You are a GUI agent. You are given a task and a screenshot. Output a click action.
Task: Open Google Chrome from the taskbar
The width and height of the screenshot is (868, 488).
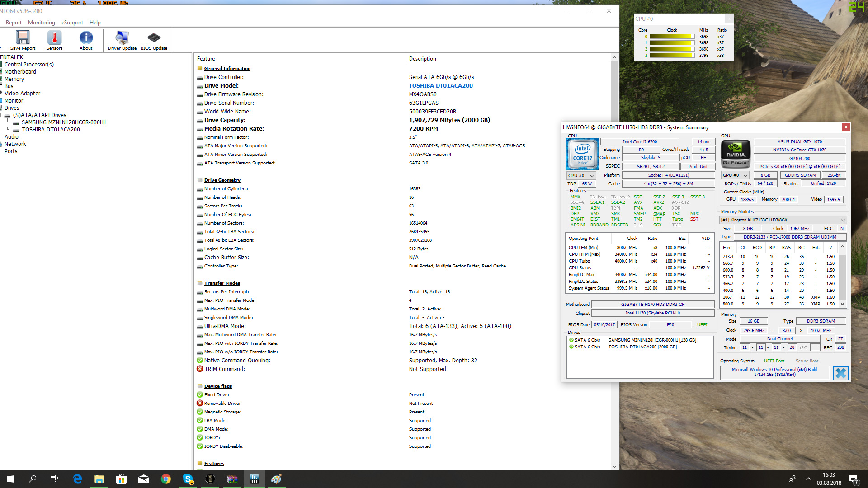166,479
